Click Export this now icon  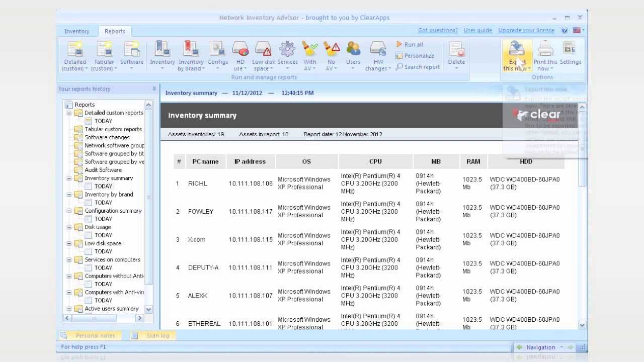tap(517, 49)
